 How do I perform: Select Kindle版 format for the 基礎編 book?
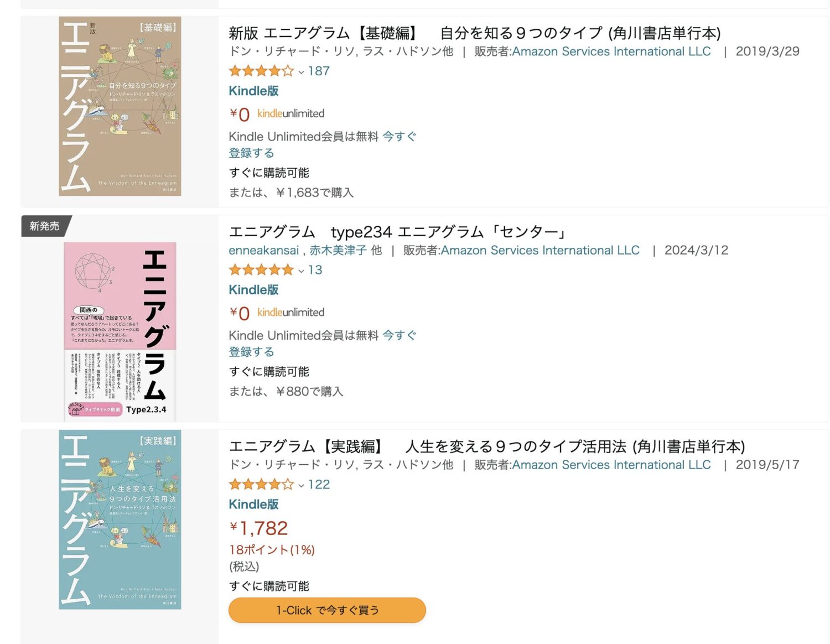pos(253,91)
